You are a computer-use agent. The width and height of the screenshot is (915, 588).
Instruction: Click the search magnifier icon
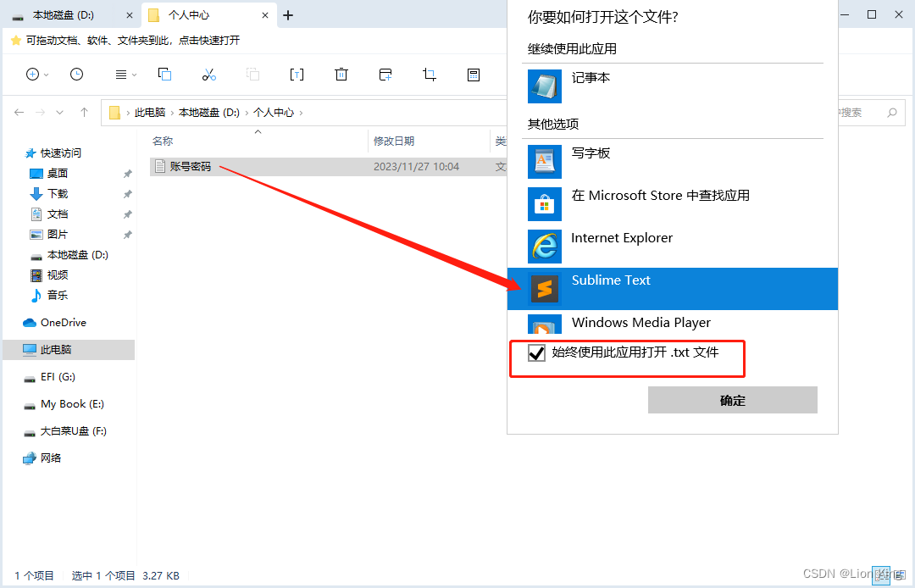(891, 112)
